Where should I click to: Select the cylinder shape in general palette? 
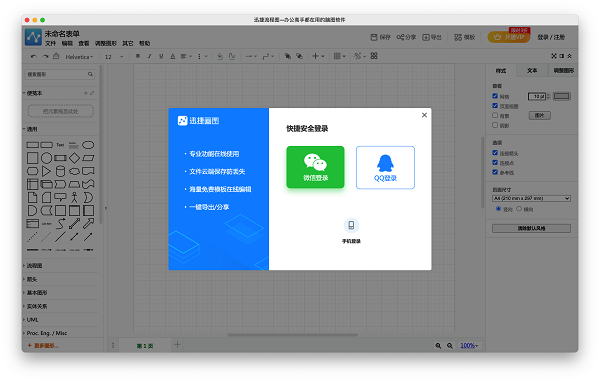coord(60,171)
